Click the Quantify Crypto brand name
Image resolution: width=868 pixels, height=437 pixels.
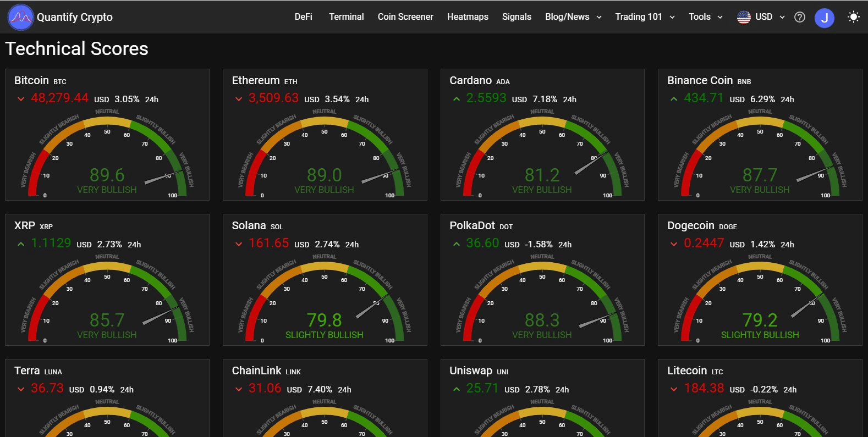75,17
